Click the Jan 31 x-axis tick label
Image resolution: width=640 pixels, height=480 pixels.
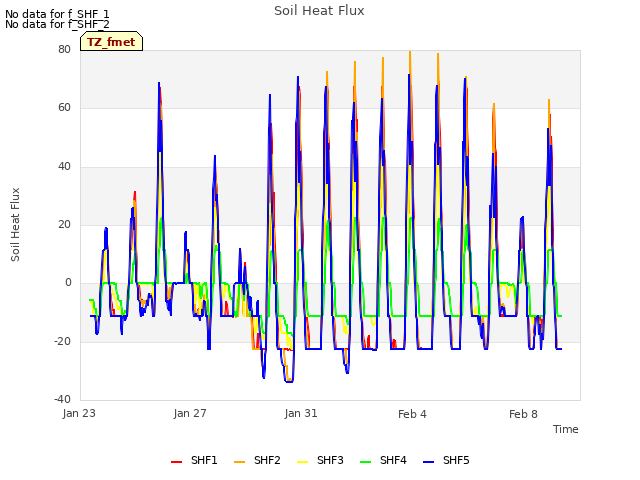click(x=301, y=413)
